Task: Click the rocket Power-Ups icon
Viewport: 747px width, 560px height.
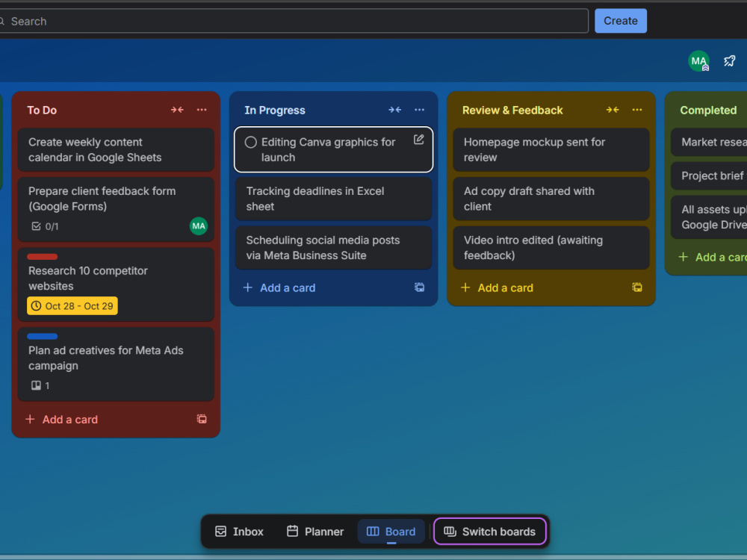Action: pyautogui.click(x=730, y=61)
